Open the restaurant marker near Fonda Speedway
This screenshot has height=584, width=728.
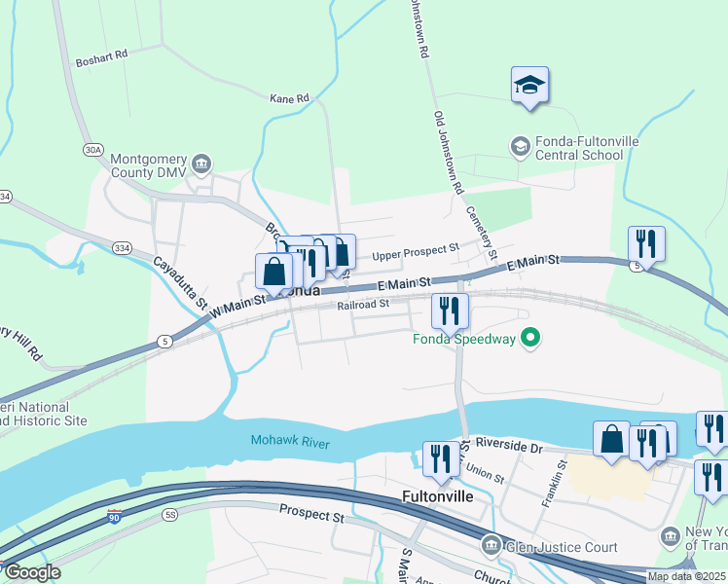pyautogui.click(x=450, y=313)
